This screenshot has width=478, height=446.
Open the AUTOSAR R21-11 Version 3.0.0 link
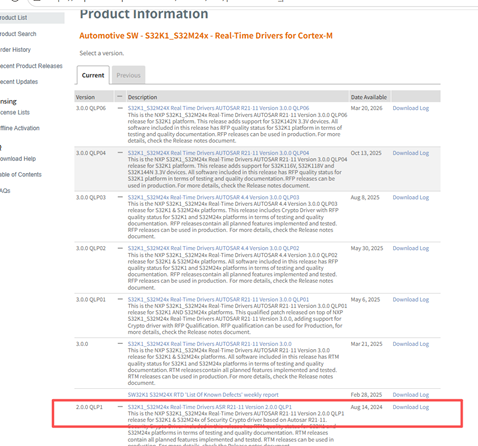(x=210, y=343)
